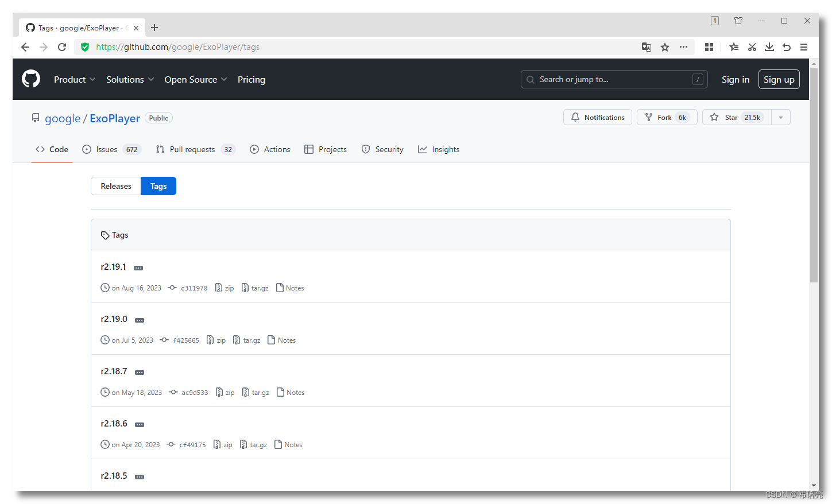Open the Pricing page
This screenshot has width=832, height=504.
(x=251, y=79)
